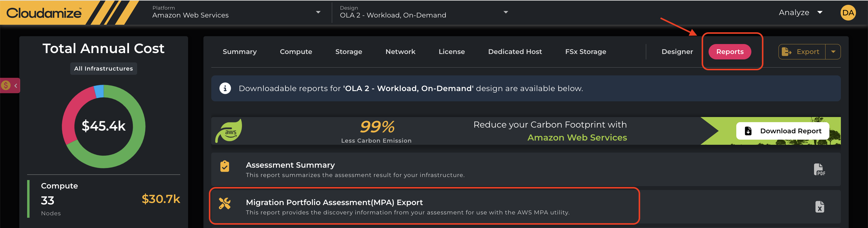
Task: Download the Assessment Summary PDF icon
Action: coord(819,169)
